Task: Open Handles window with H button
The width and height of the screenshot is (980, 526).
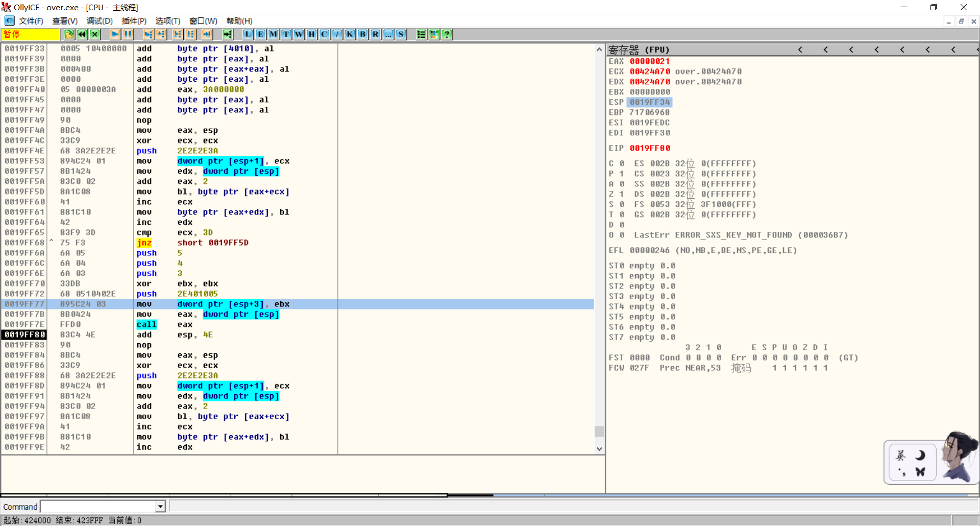Action: (x=311, y=34)
